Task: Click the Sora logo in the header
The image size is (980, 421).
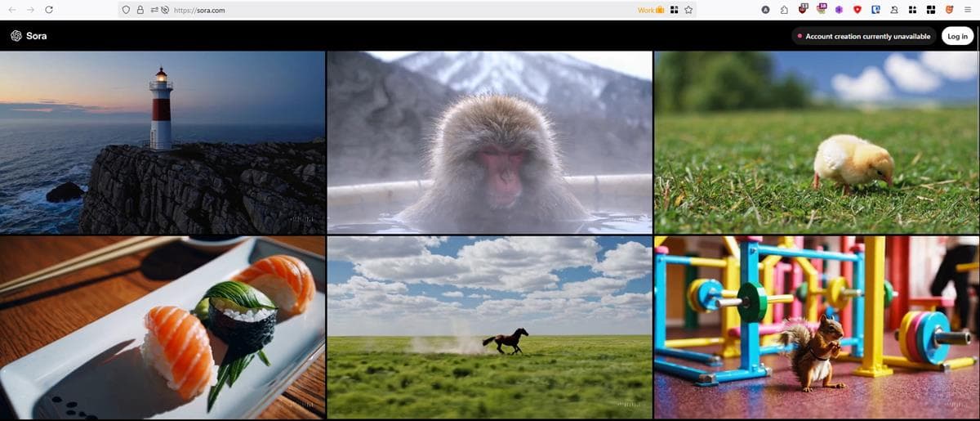Action: tap(28, 36)
